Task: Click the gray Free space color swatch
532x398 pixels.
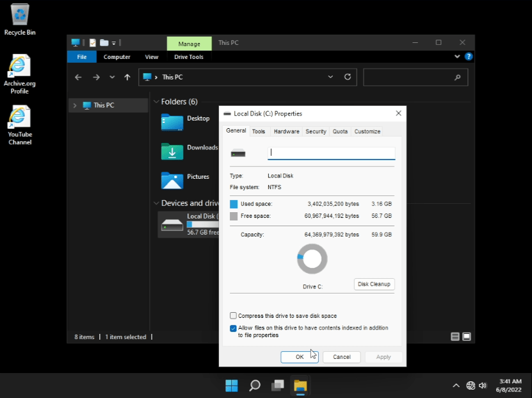Action: coord(234,216)
